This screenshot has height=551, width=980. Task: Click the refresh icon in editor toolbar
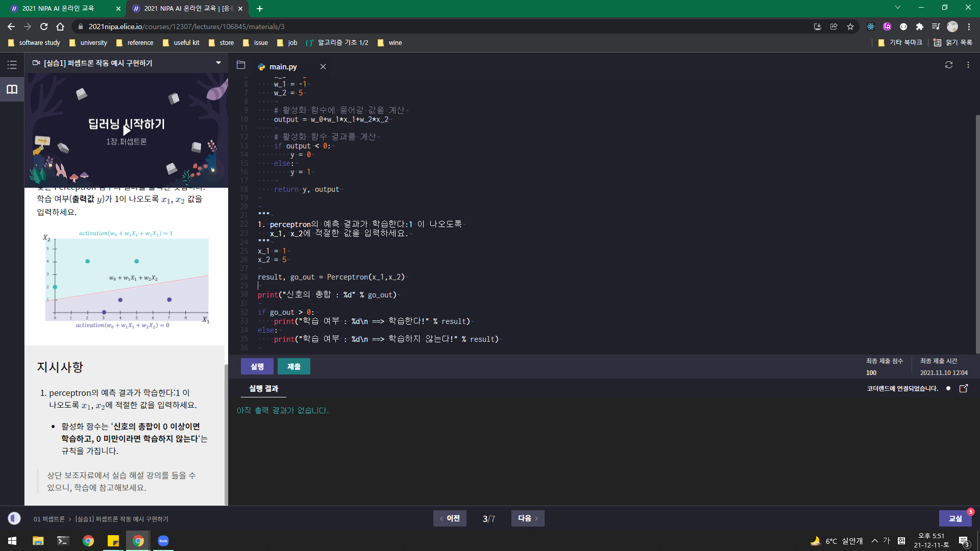tap(949, 65)
